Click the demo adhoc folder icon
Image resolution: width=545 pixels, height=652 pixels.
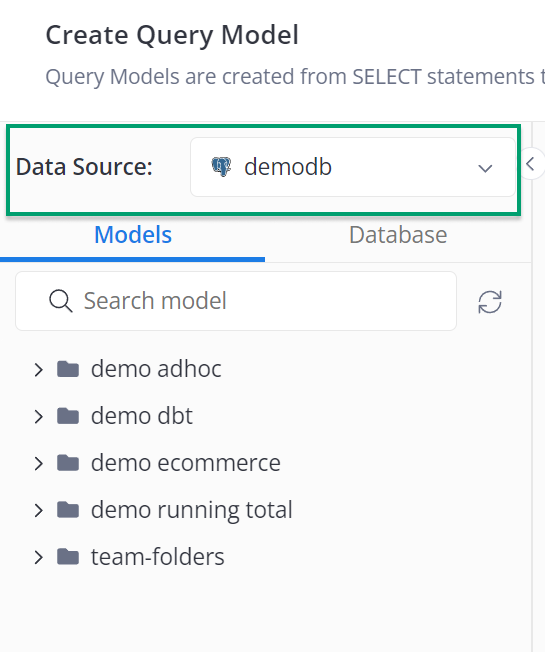coord(68,369)
